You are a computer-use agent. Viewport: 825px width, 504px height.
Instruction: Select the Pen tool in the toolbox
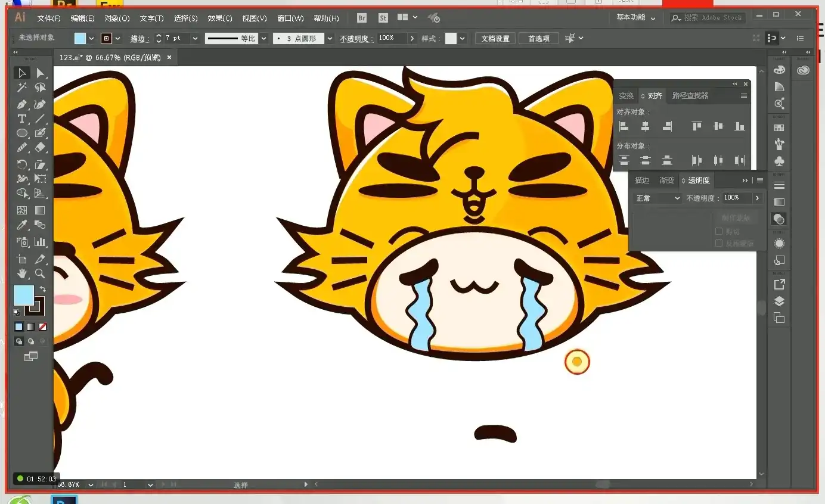[x=22, y=104]
